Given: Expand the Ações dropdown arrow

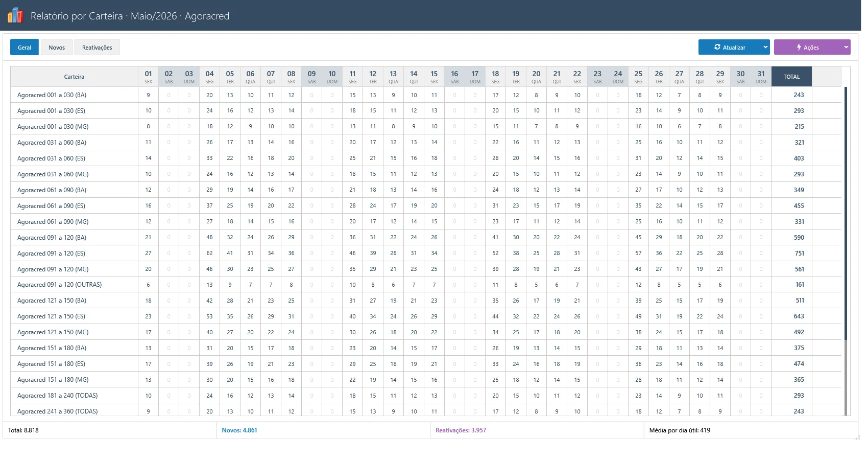Looking at the screenshot, I should [x=846, y=47].
